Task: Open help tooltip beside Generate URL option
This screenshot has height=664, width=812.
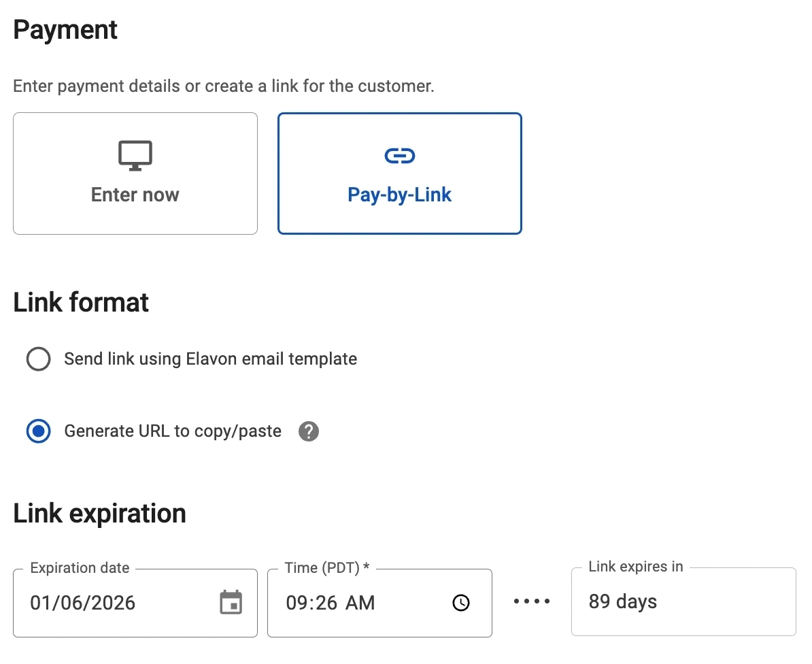Action: coord(309,431)
